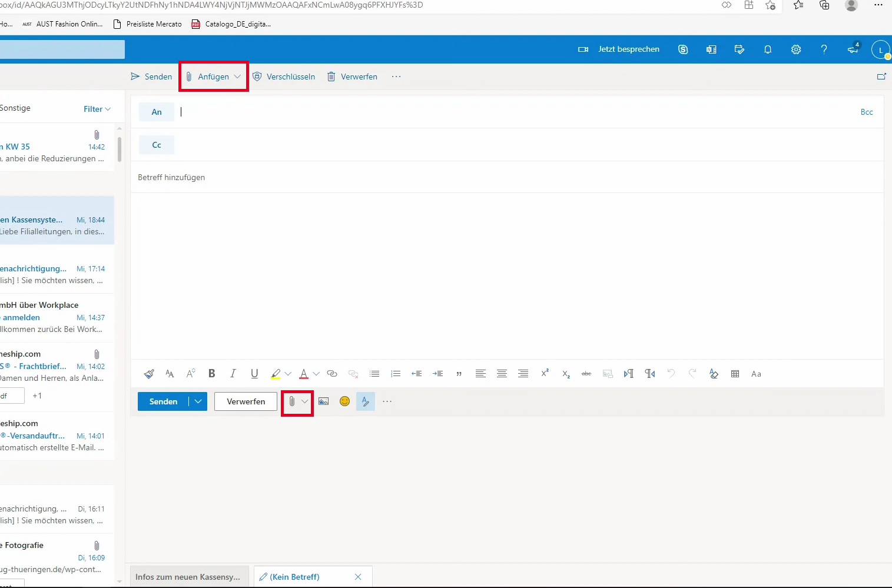Select the (Kein Betreff) draft tab
This screenshot has width=892, height=588.
point(294,577)
